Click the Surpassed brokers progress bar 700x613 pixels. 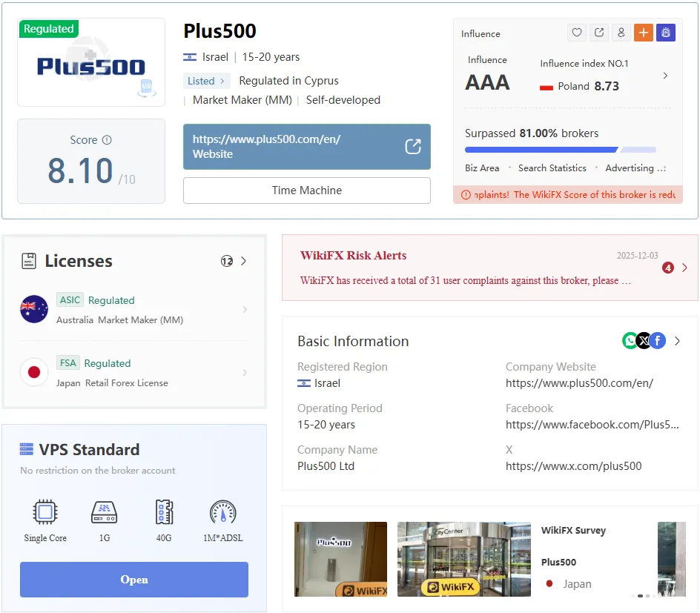click(561, 150)
